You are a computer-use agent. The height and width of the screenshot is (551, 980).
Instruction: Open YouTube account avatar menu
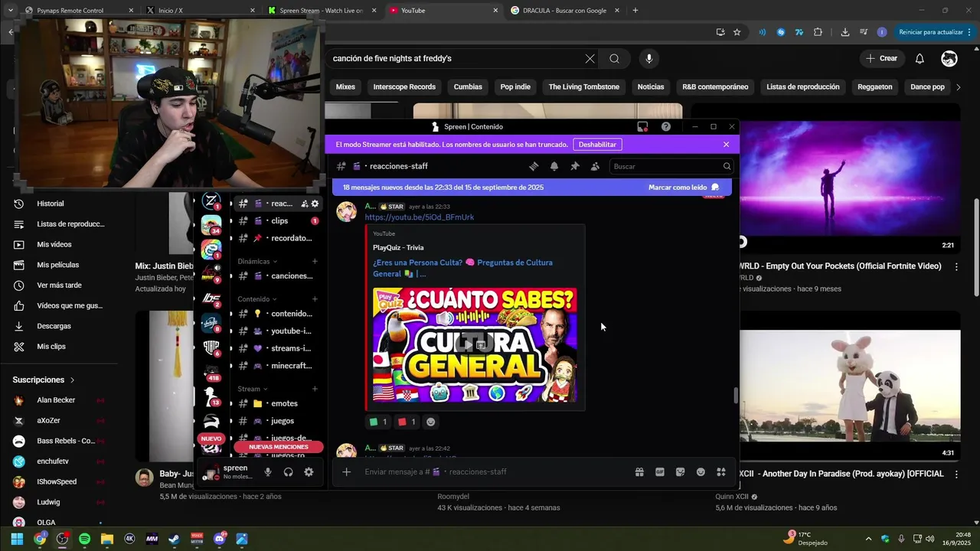(x=949, y=58)
